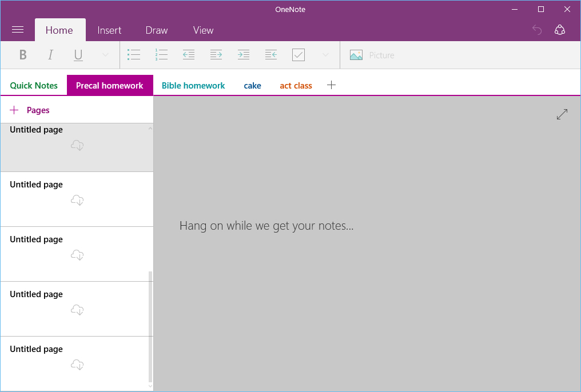This screenshot has height=392, width=581.
Task: Toggle Italic formatting
Action: [x=50, y=55]
